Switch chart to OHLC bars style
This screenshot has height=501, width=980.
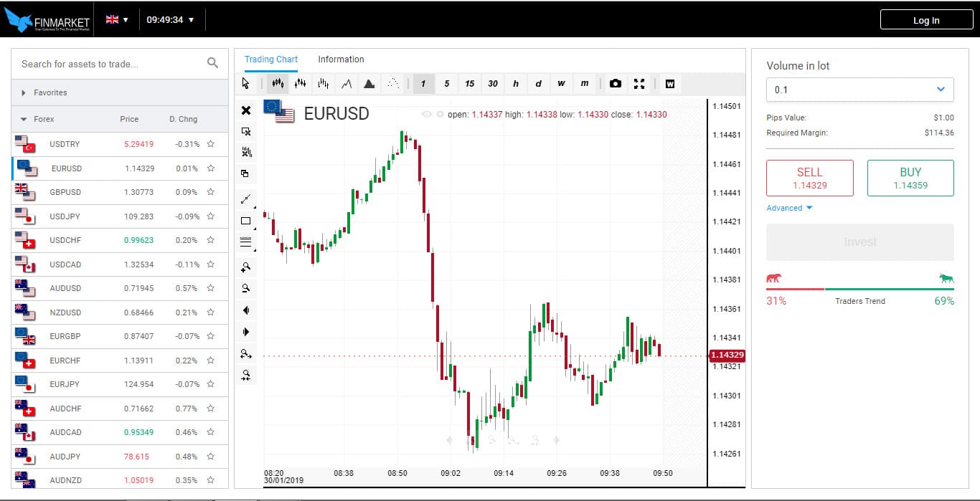(324, 84)
